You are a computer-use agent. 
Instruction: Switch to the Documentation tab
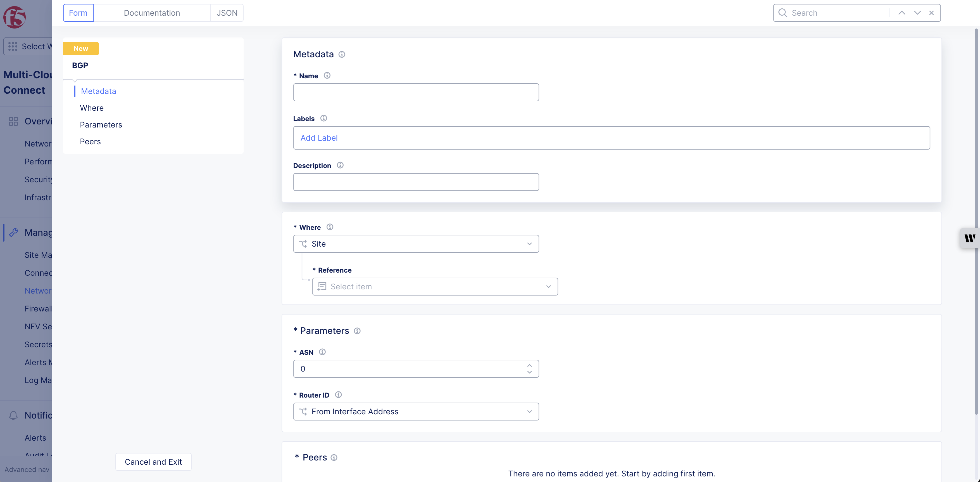[152, 13]
